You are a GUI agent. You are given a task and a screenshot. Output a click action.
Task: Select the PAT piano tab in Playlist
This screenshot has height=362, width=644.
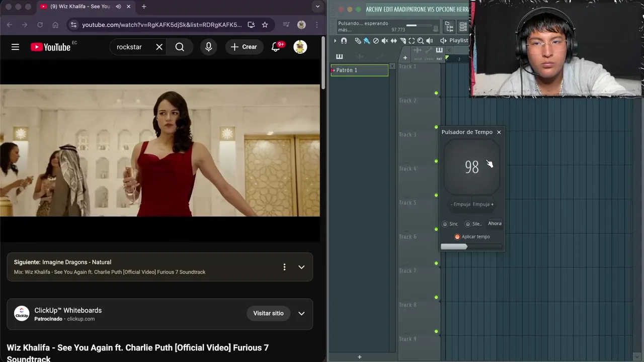439,53
